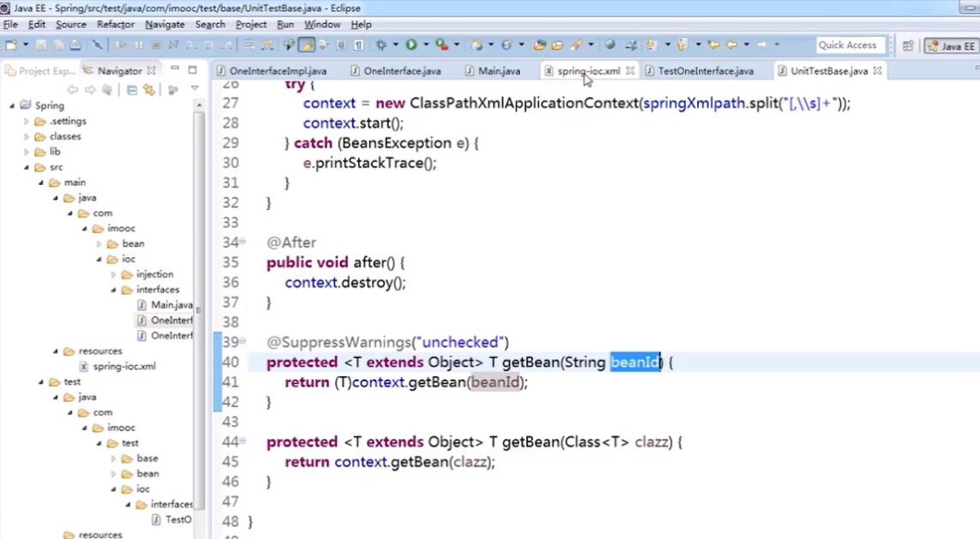Click the Terminate debug icon
Screen dimensions: 980x539
[156, 45]
